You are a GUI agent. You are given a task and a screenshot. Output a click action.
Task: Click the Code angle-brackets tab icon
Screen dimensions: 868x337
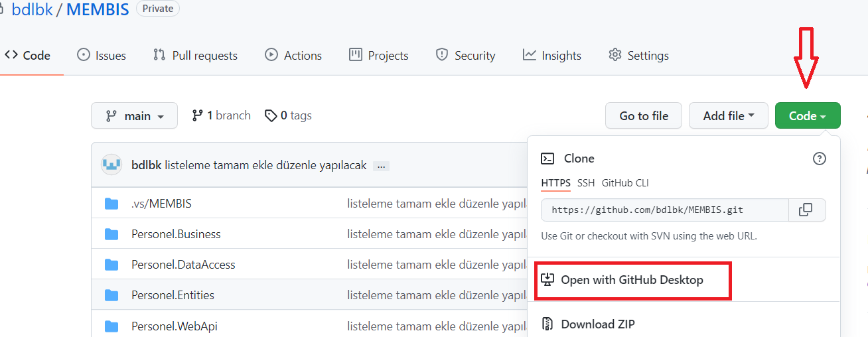(11, 55)
